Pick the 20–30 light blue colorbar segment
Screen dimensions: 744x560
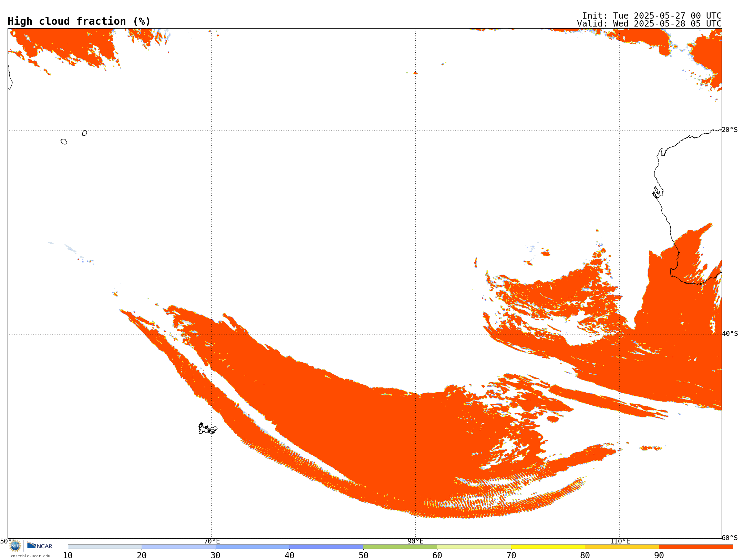pos(178,547)
